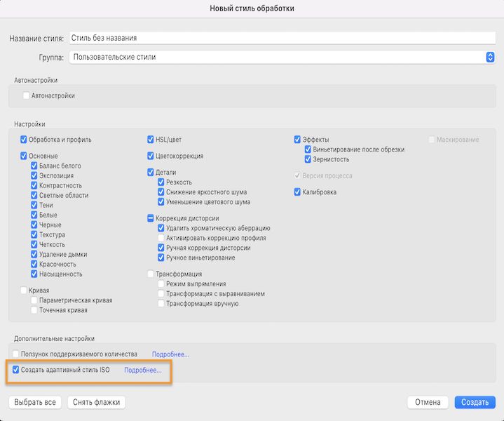Image resolution: width=504 pixels, height=421 pixels.
Task: Disable Создать адаптивный стиль ISO
Action: tap(16, 370)
